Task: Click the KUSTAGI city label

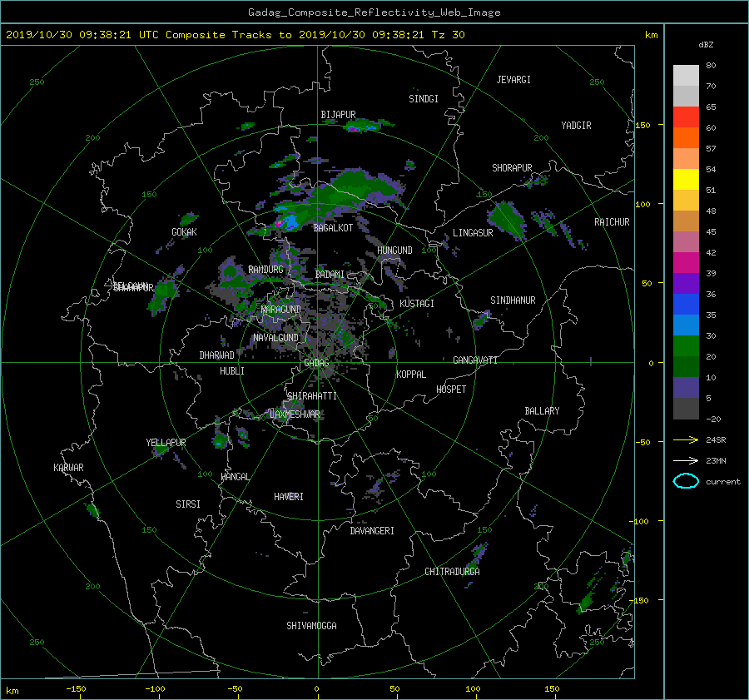Action: click(x=417, y=304)
